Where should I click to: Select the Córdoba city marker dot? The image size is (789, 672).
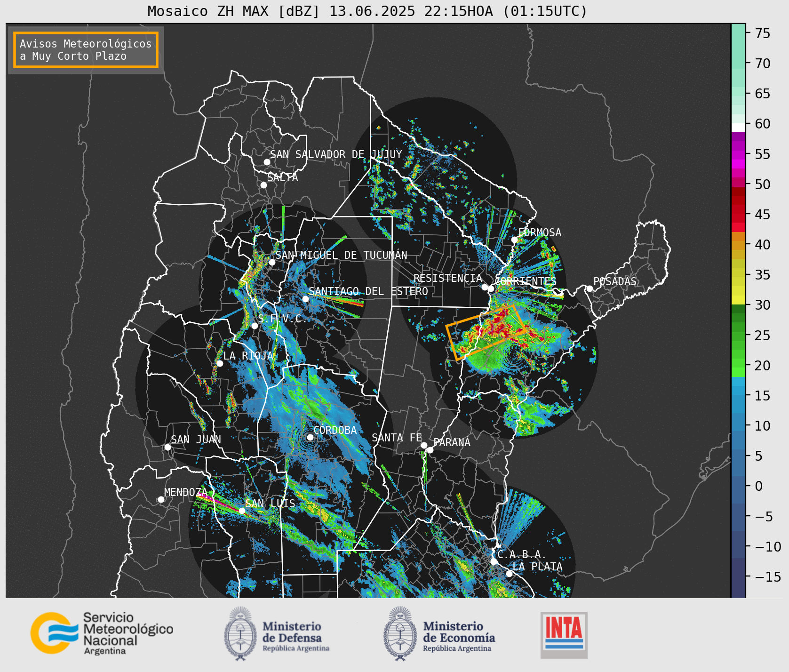[x=310, y=437]
